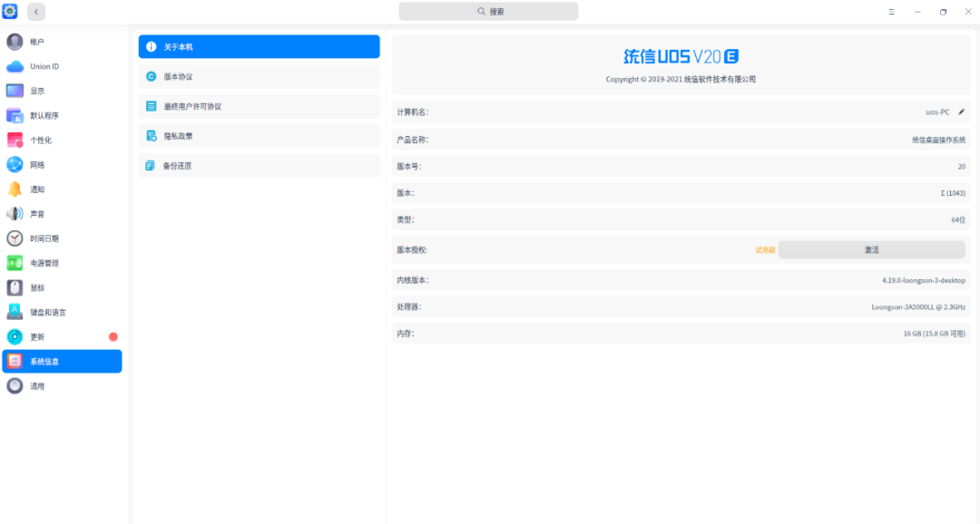Open the title bar hamburger menu

(891, 11)
